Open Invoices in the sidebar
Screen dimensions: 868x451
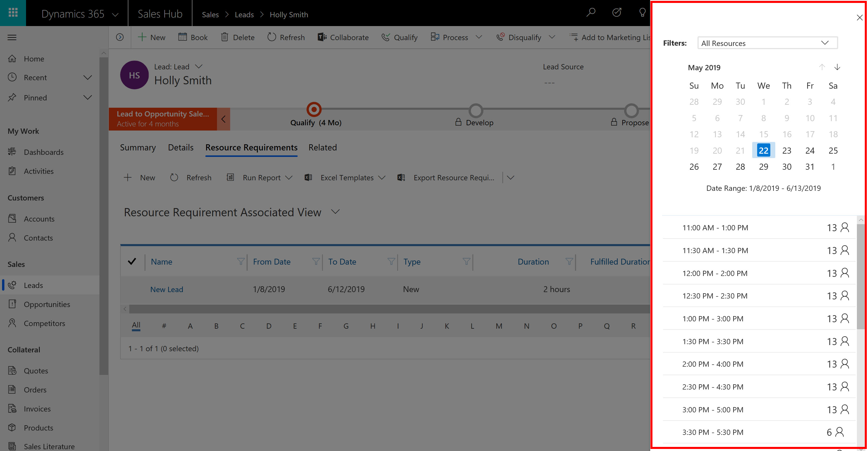point(50,409)
